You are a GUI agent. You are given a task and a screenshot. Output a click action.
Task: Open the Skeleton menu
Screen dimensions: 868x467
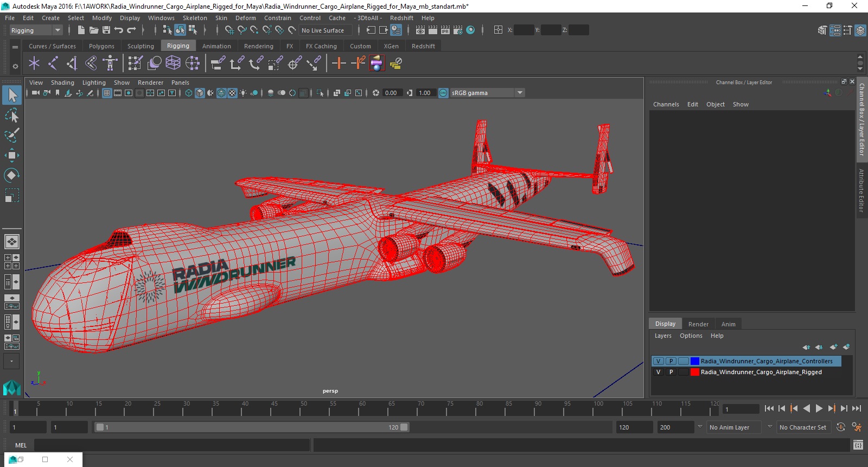(195, 18)
